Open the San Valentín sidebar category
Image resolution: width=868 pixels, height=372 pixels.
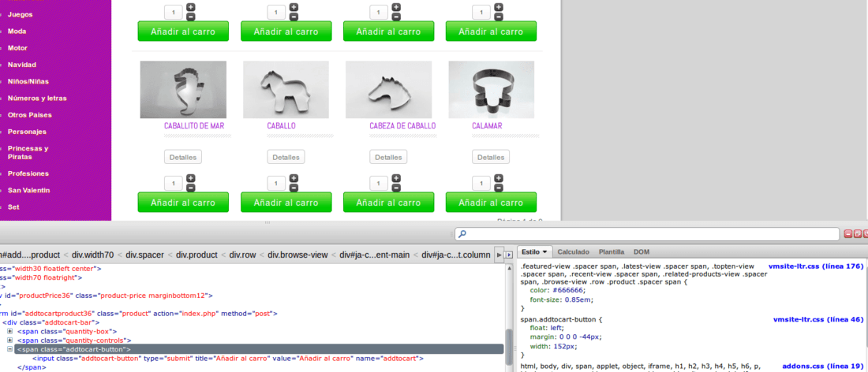(28, 190)
